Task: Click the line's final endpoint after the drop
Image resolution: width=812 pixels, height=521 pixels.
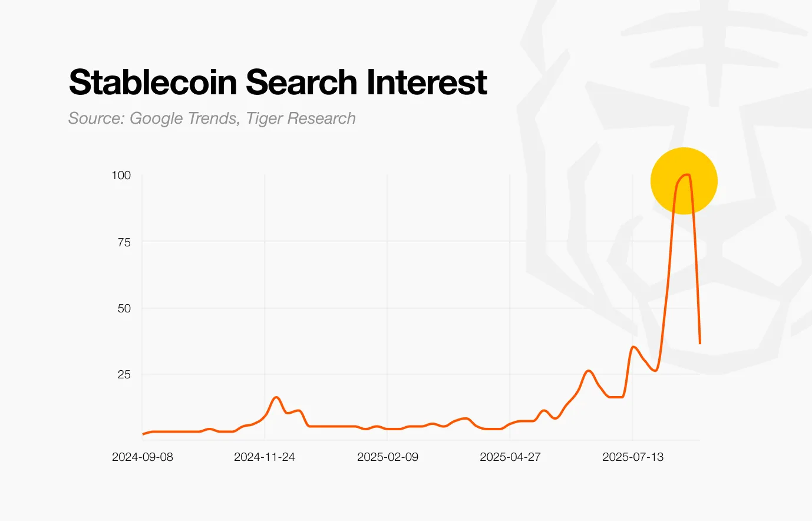Action: (699, 343)
